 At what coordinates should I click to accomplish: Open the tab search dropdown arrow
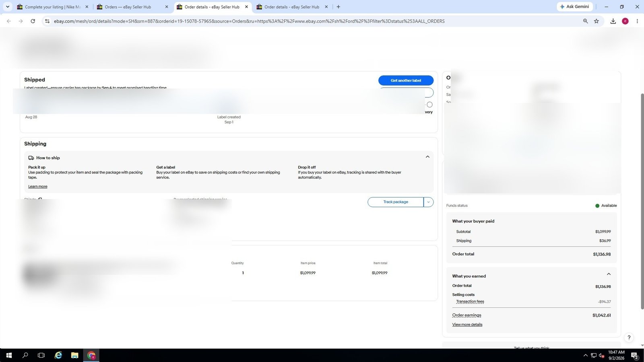tap(7, 7)
